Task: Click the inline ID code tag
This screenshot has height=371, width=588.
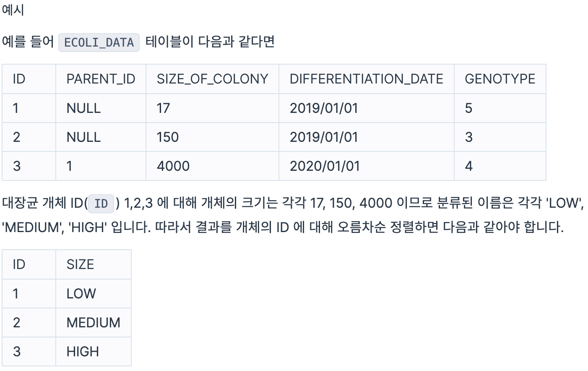Action: tap(101, 204)
